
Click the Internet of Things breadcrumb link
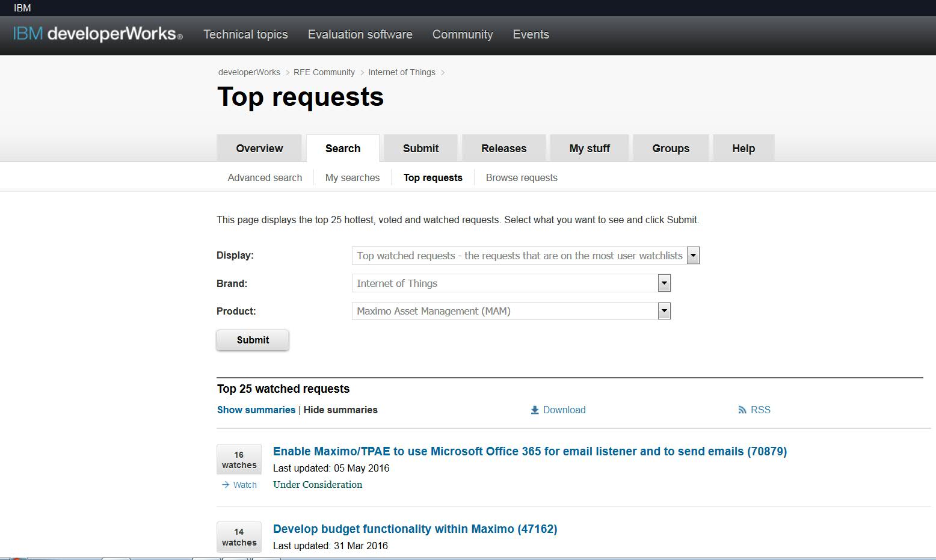pyautogui.click(x=402, y=72)
